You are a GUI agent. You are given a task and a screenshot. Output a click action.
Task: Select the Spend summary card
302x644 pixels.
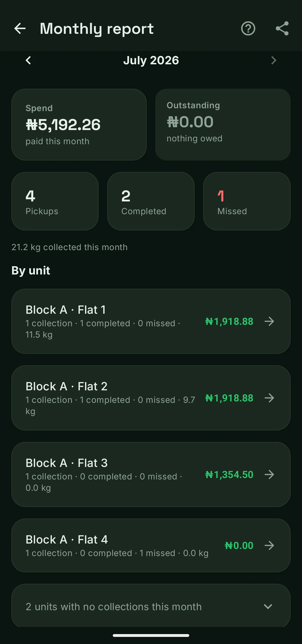coord(79,125)
